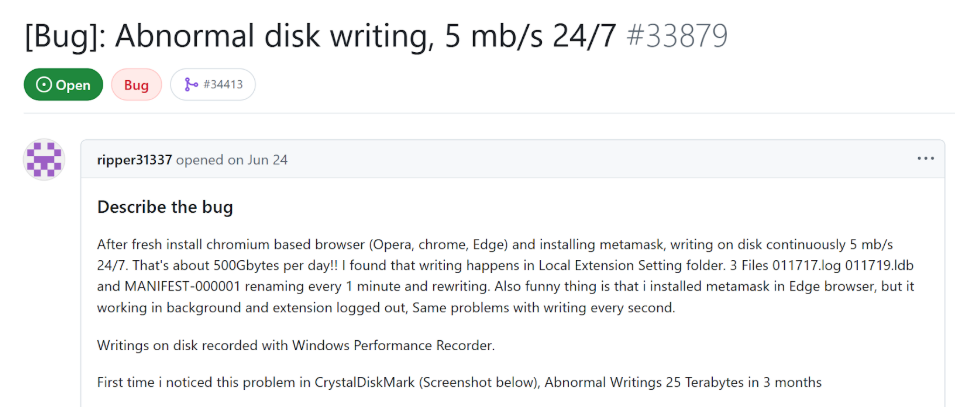Image resolution: width=966 pixels, height=411 pixels.
Task: Click the green Open status badge
Action: pos(63,85)
